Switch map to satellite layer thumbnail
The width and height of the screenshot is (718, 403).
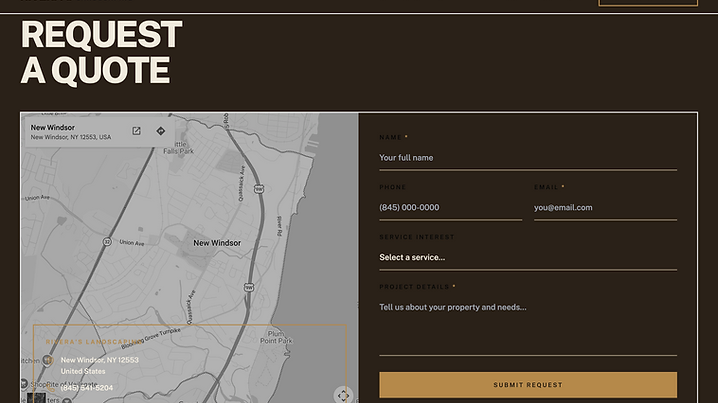pyautogui.click(x=37, y=398)
